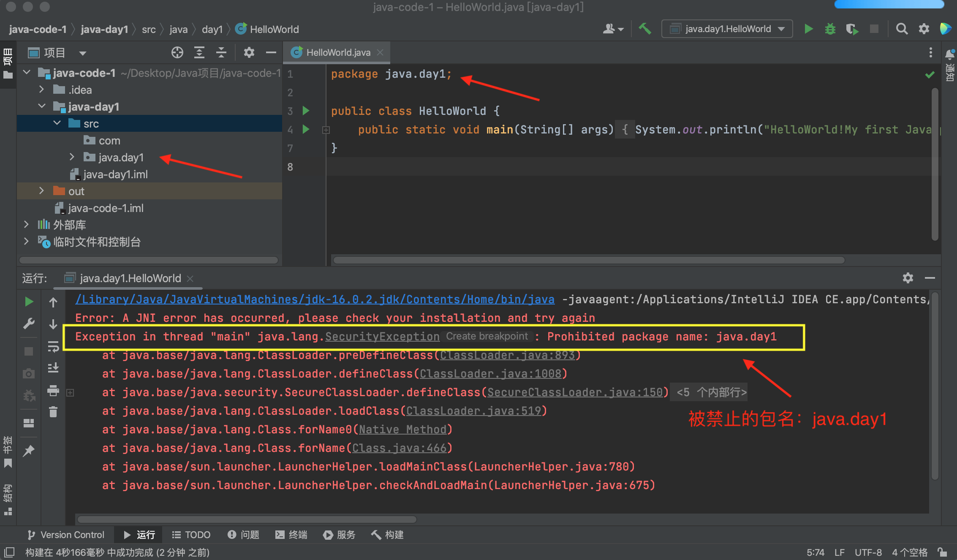
Task: Open 问题 problems tool window
Action: [243, 535]
